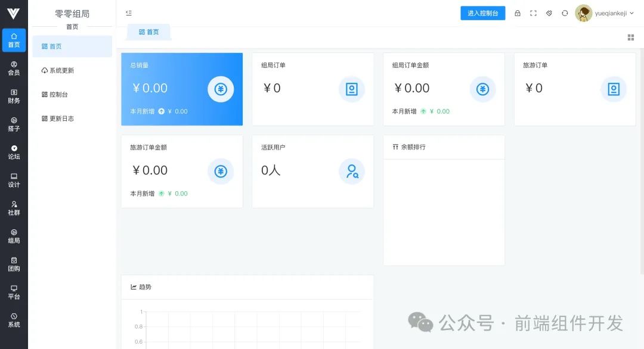Select the 会员 section in the sidebar

click(14, 68)
